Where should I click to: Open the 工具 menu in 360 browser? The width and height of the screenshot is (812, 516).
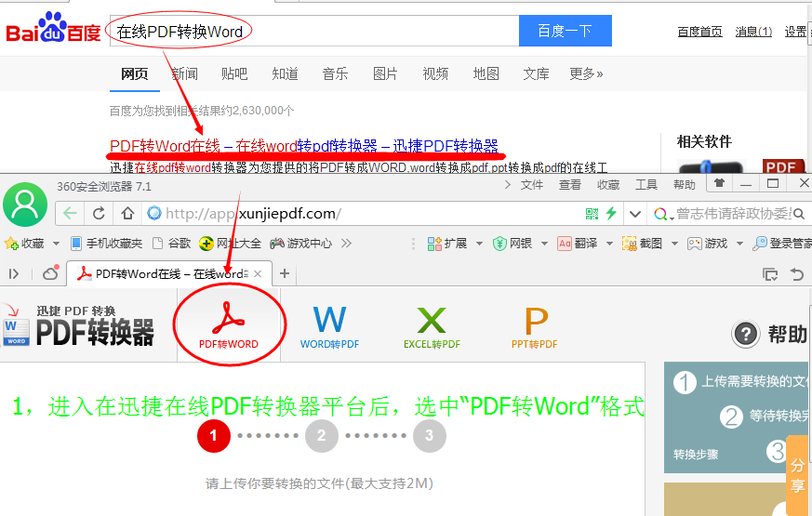(x=646, y=185)
